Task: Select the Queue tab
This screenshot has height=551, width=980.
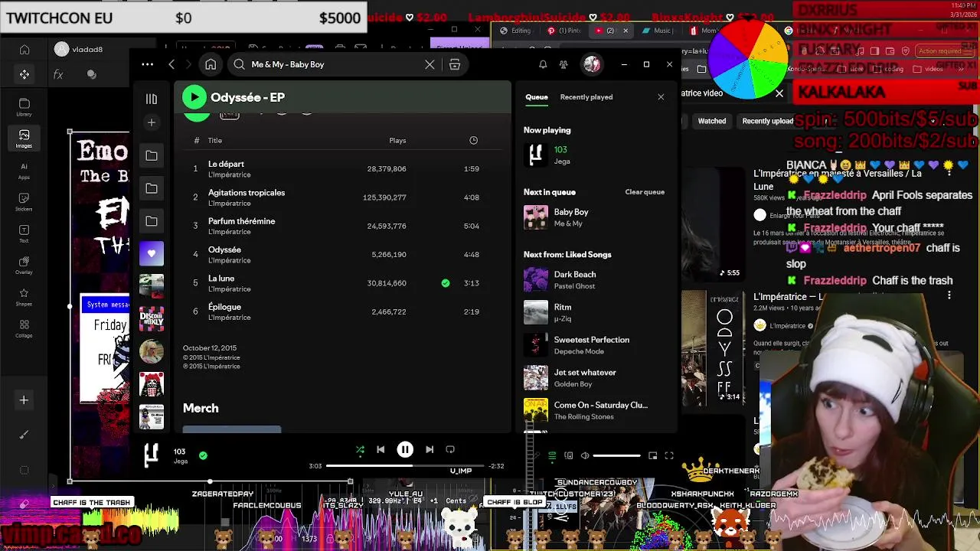Action: point(537,97)
